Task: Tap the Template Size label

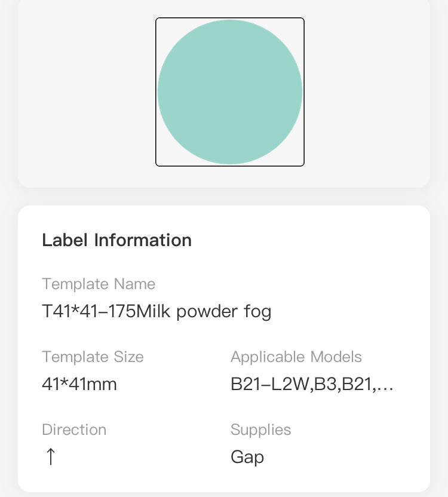Action: point(93,357)
